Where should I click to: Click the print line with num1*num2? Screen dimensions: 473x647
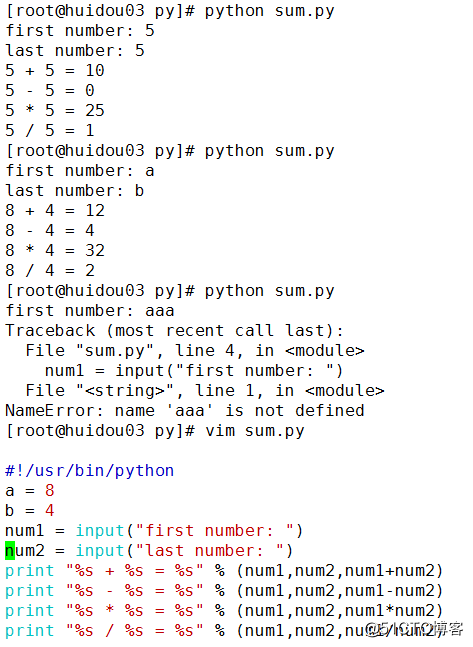tap(224, 611)
